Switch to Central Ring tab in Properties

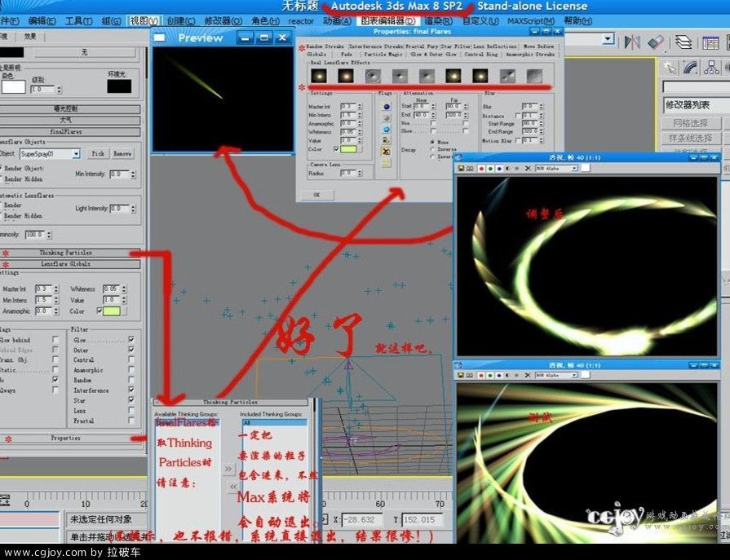click(x=481, y=55)
